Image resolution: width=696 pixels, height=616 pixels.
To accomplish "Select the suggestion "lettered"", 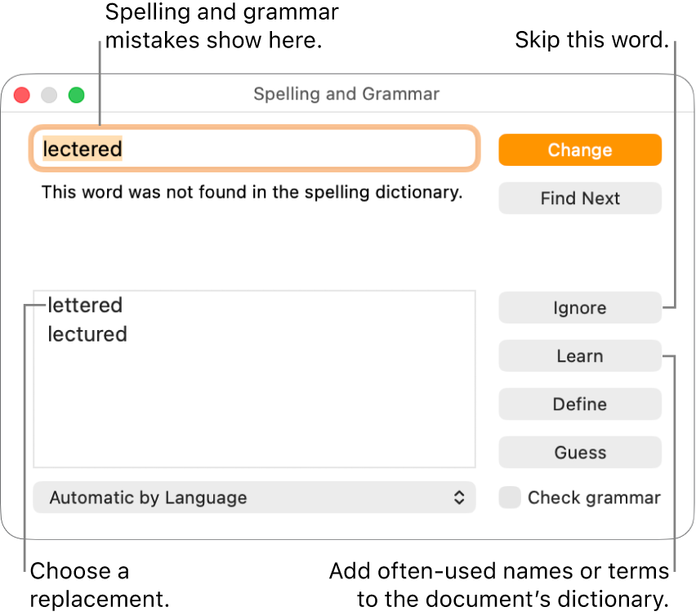I will coord(85,305).
